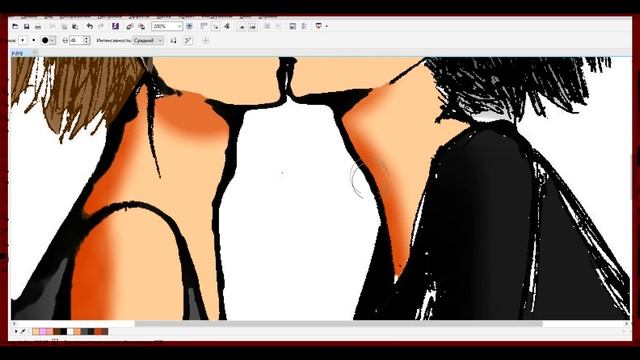The image size is (640, 360).
Task: Open the nib shape dropdown arrow
Action: 53,40
